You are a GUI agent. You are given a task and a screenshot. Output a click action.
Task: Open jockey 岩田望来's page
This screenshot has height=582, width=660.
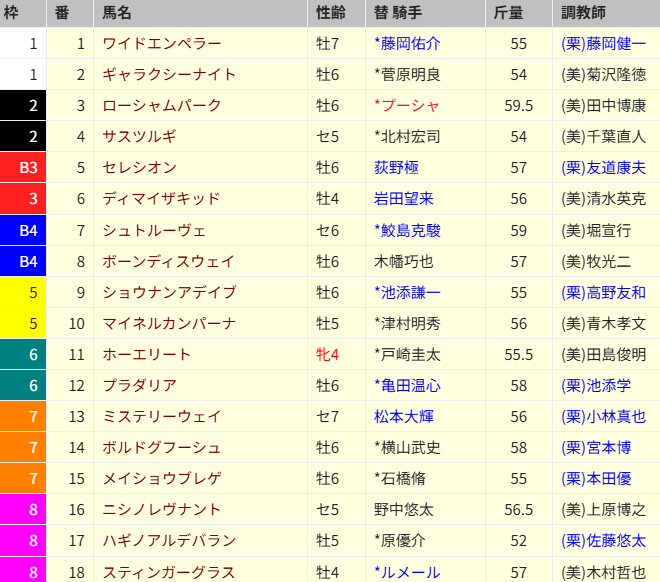pyautogui.click(x=402, y=198)
